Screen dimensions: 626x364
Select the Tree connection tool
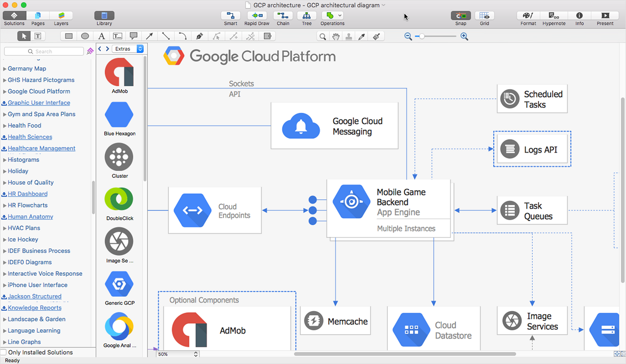tap(307, 16)
